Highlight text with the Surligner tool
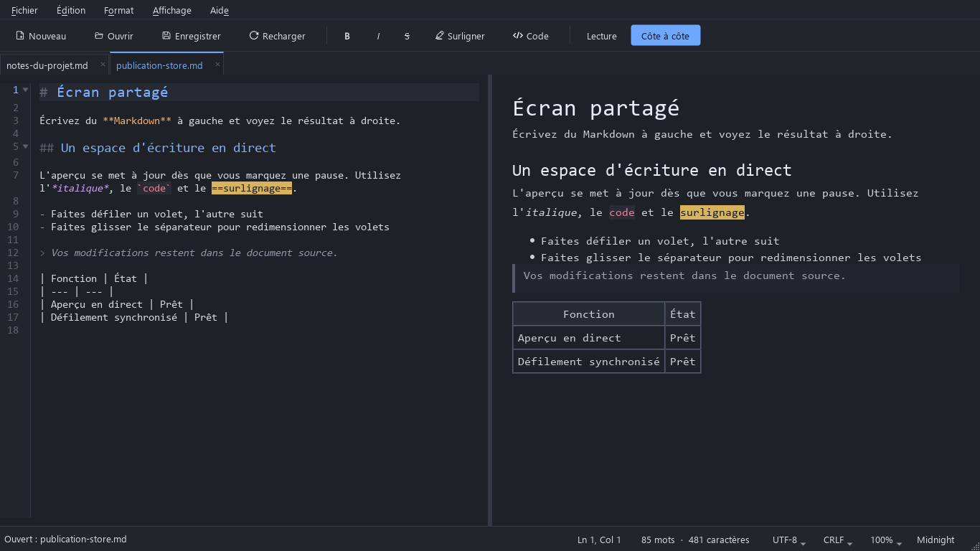This screenshot has width=980, height=551. pyautogui.click(x=460, y=36)
